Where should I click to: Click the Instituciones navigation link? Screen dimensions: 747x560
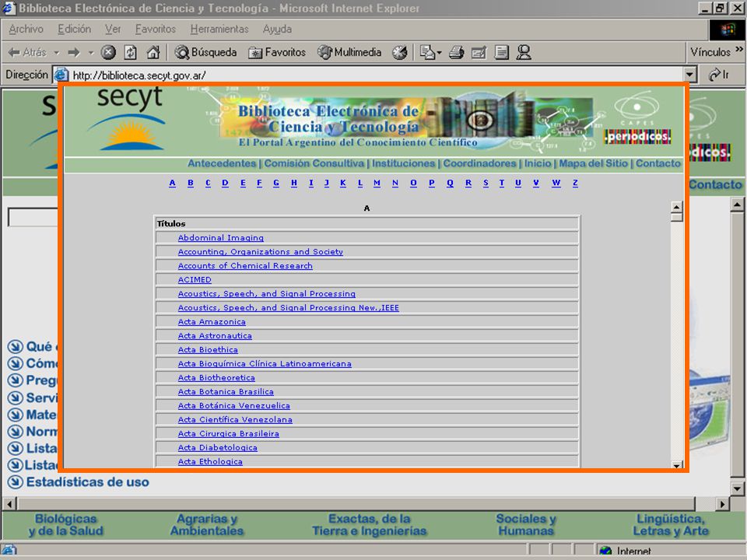(x=404, y=163)
